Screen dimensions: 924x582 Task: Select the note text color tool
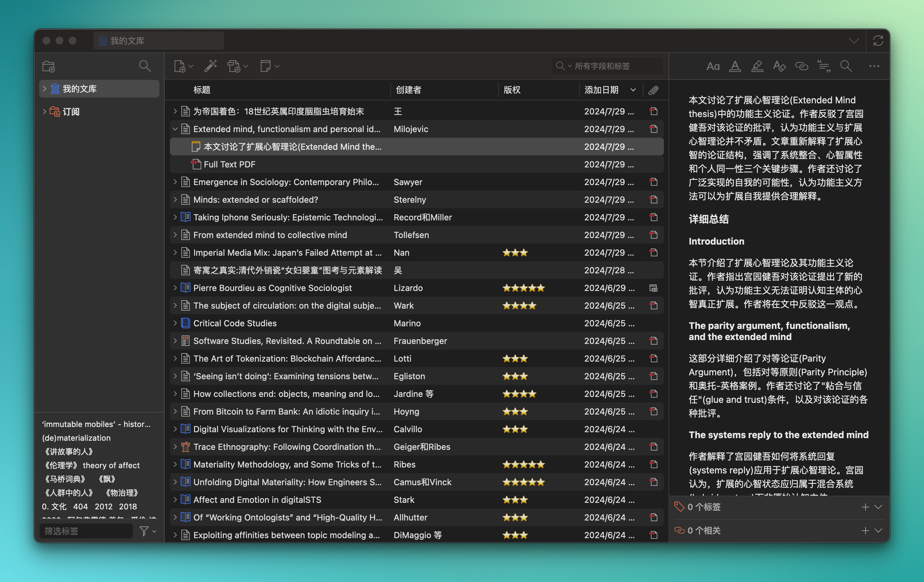(x=735, y=66)
